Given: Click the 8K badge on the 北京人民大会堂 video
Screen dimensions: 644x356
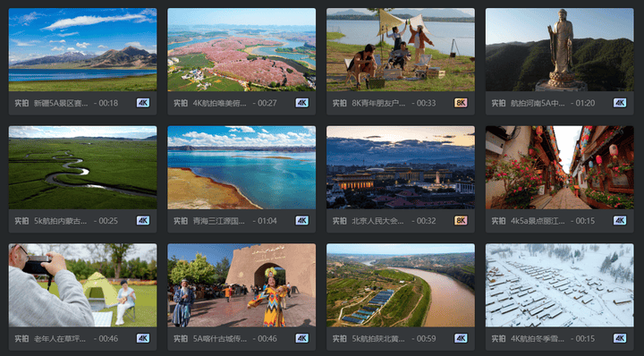Looking at the screenshot, I should 461,221.
